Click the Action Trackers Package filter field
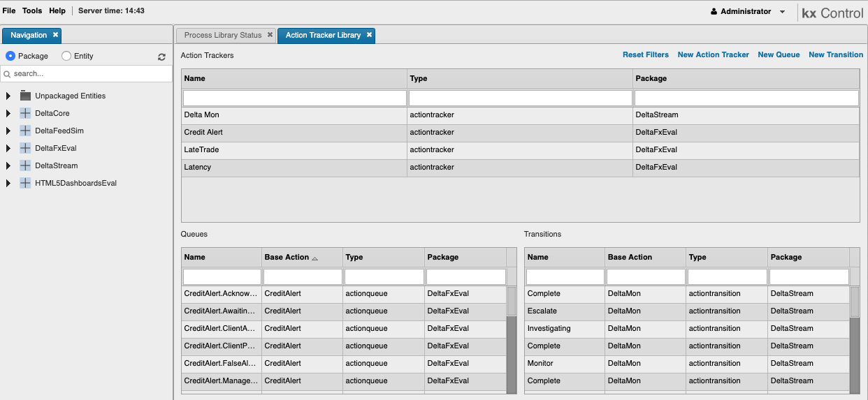Image resolution: width=868 pixels, height=400 pixels. pos(746,98)
